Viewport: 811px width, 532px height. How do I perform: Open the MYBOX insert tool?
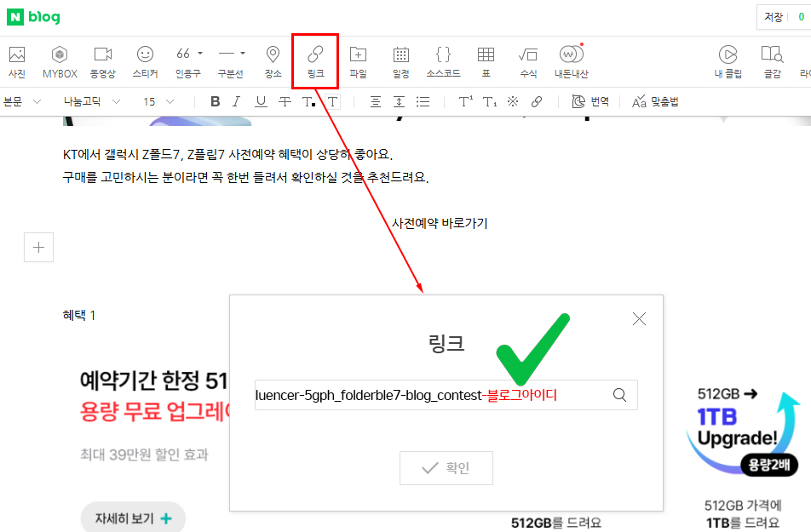tap(60, 61)
